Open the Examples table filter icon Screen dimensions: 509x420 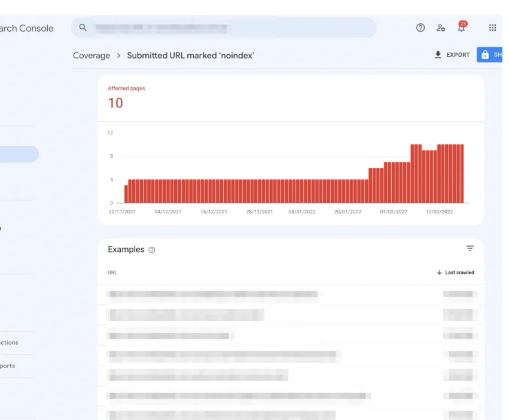470,249
